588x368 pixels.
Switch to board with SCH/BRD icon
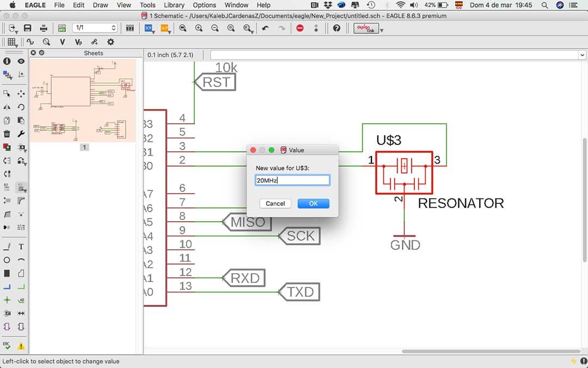(x=62, y=28)
